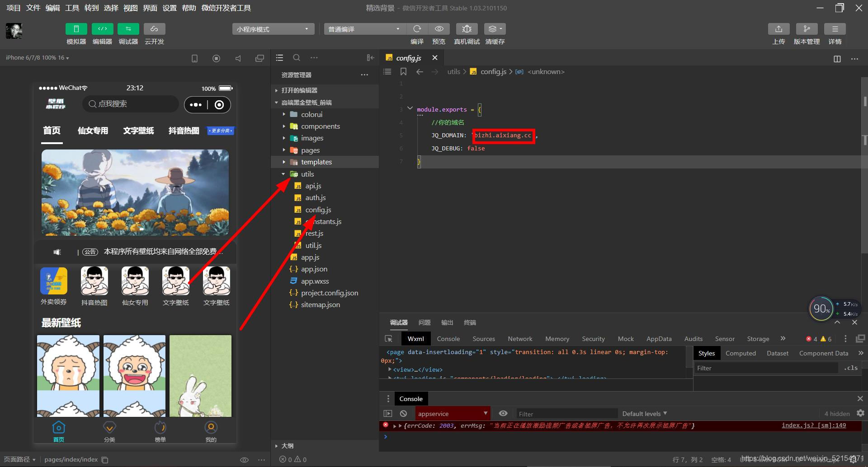868x467 pixels.
Task: Click the clear cache layers icon
Action: [495, 29]
